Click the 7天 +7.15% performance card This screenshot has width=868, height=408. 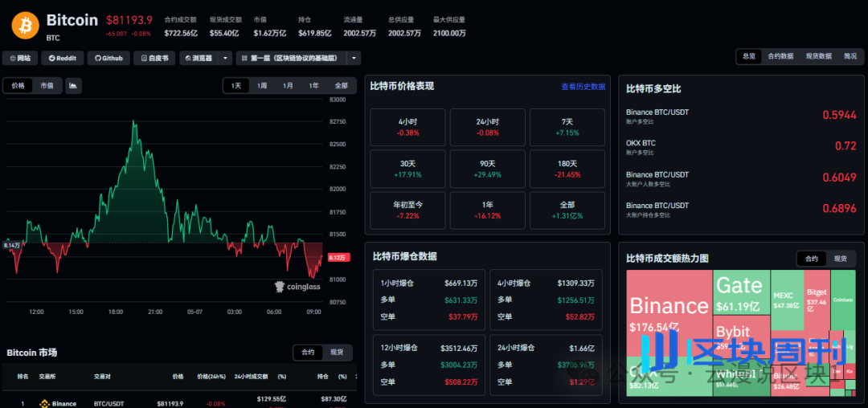coord(567,127)
